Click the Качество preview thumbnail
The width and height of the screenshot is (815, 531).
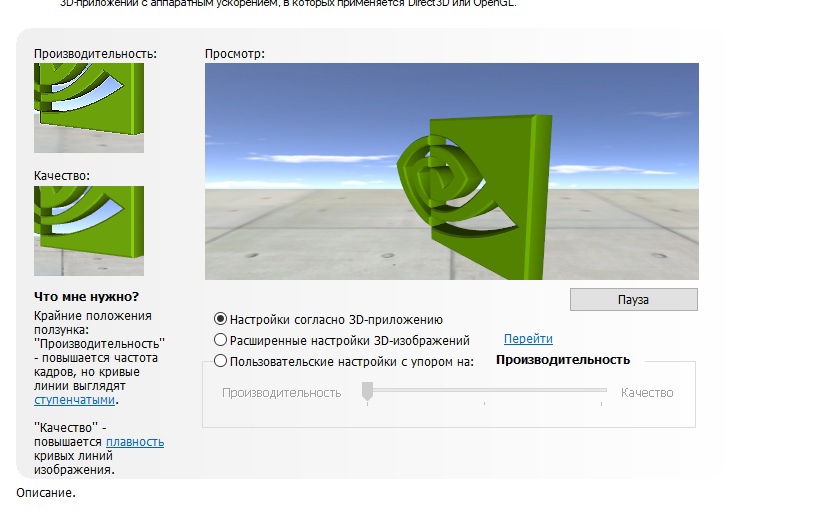click(x=89, y=231)
